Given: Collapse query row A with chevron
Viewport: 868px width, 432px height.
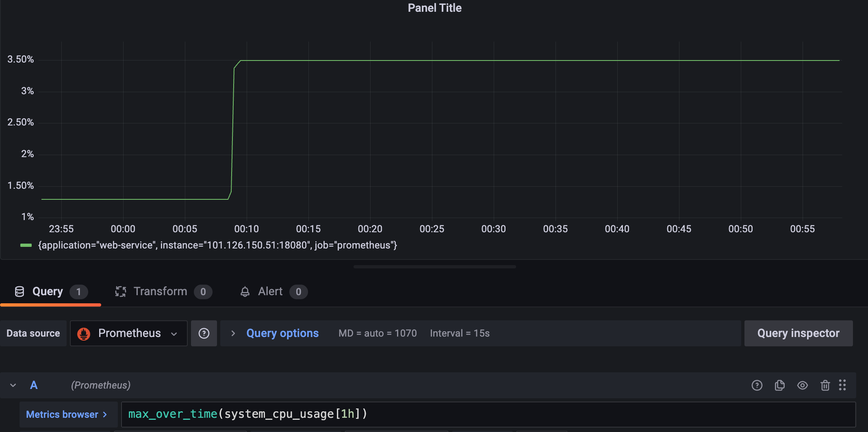Looking at the screenshot, I should click(x=13, y=385).
